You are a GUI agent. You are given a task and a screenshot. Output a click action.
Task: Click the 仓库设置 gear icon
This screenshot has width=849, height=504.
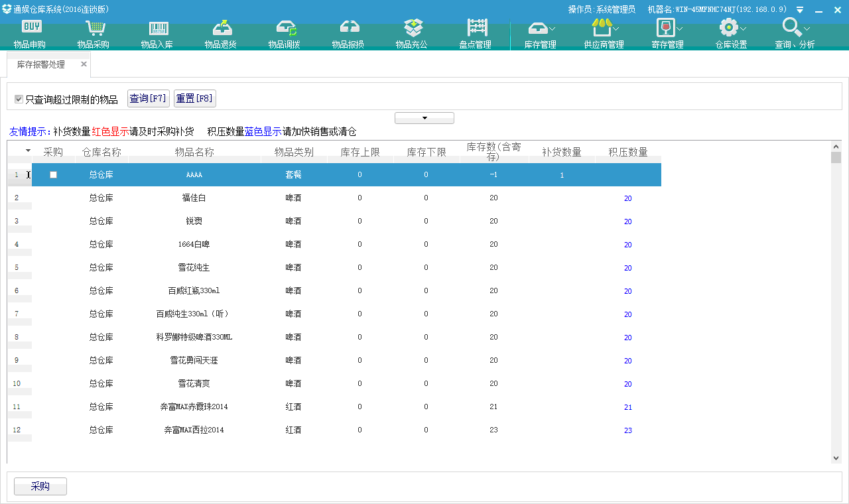pyautogui.click(x=729, y=27)
